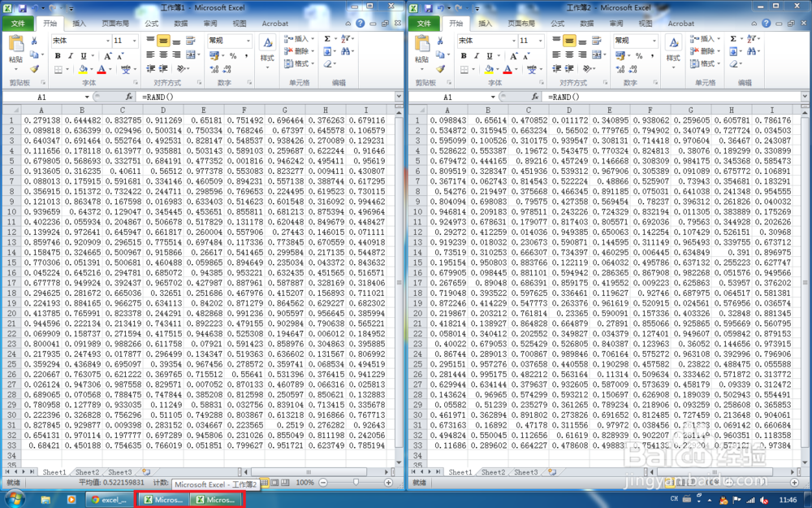
Task: Open number format 常规 dropdown in 工作簿2
Action: coord(654,41)
